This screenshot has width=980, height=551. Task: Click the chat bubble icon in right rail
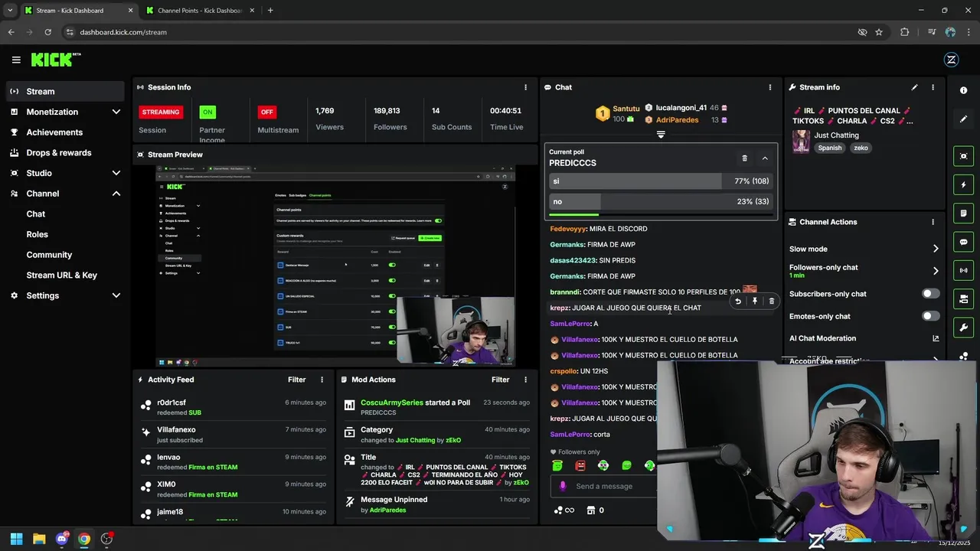coord(964,242)
